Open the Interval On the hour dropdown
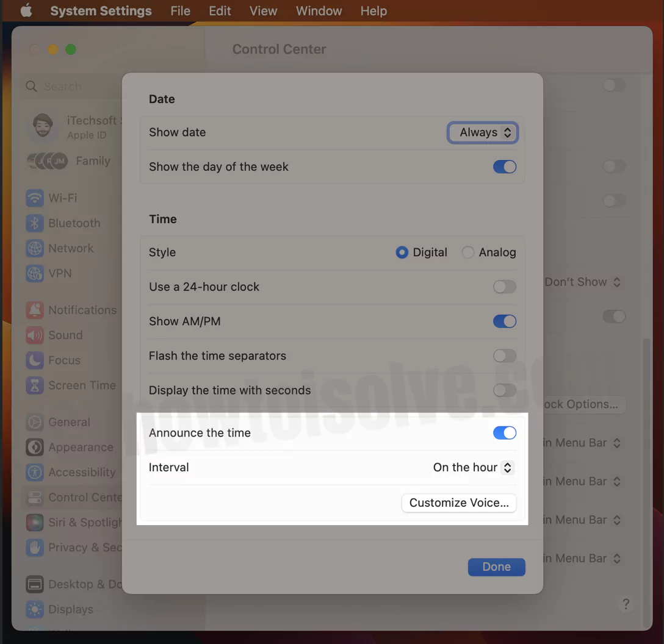The height and width of the screenshot is (644, 664). (473, 468)
